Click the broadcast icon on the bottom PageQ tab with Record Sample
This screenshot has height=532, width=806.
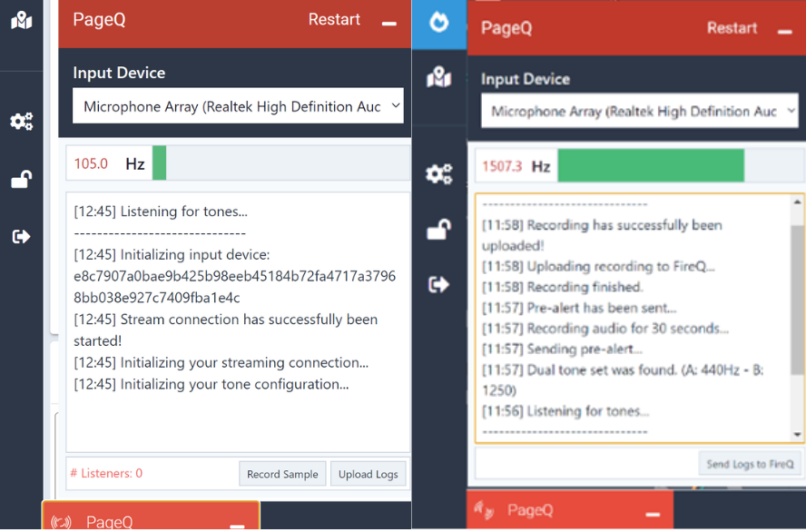pos(62,522)
